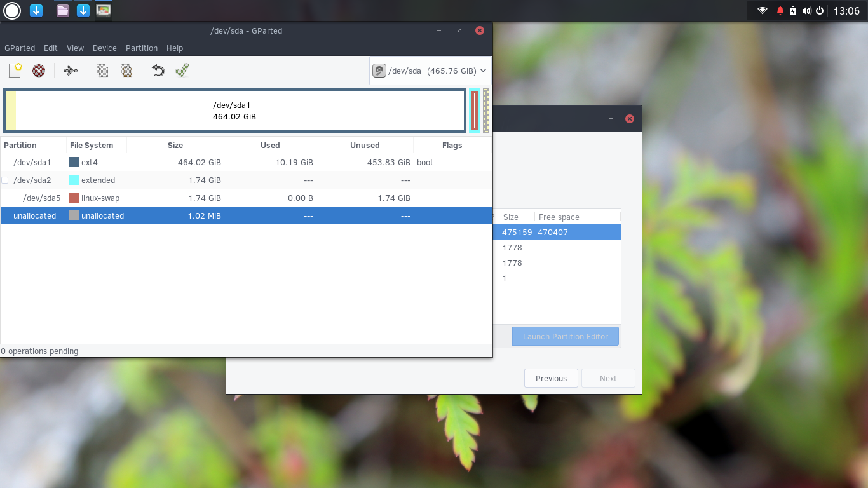Click the 1.02 MiB size value
This screenshot has height=488, width=868.
[x=205, y=216]
